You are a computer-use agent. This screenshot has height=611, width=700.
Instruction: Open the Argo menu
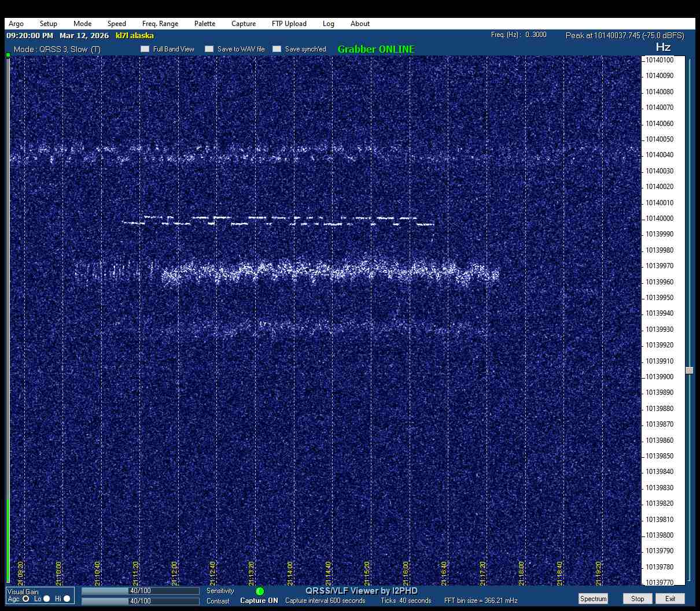(16, 24)
